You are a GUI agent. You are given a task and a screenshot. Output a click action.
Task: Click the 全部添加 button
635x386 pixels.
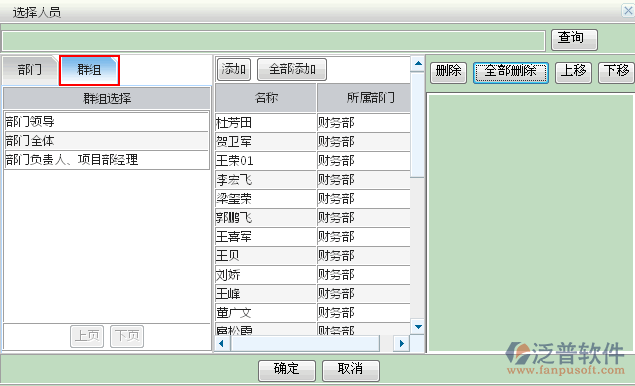[x=292, y=70]
